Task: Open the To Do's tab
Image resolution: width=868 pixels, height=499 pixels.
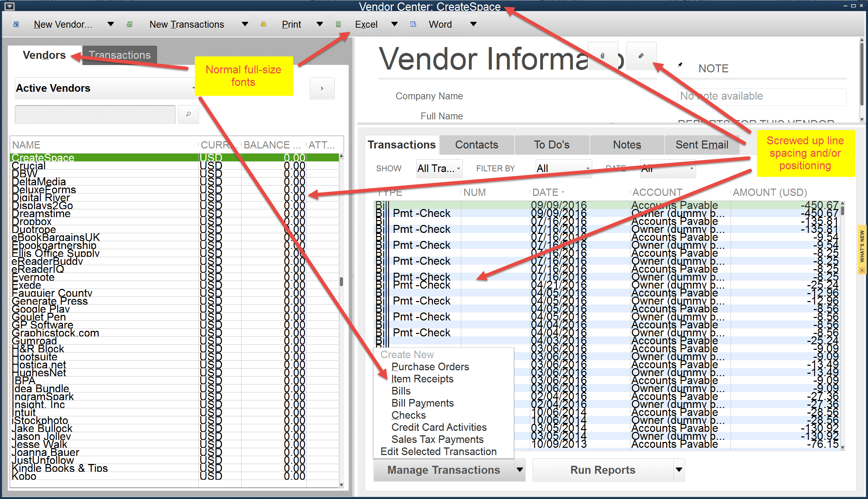Action: pos(552,145)
